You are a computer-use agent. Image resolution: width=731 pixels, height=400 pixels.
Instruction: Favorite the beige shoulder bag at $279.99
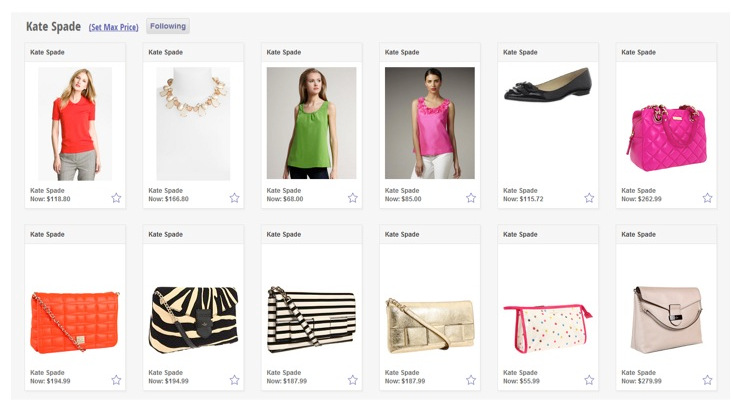708,380
